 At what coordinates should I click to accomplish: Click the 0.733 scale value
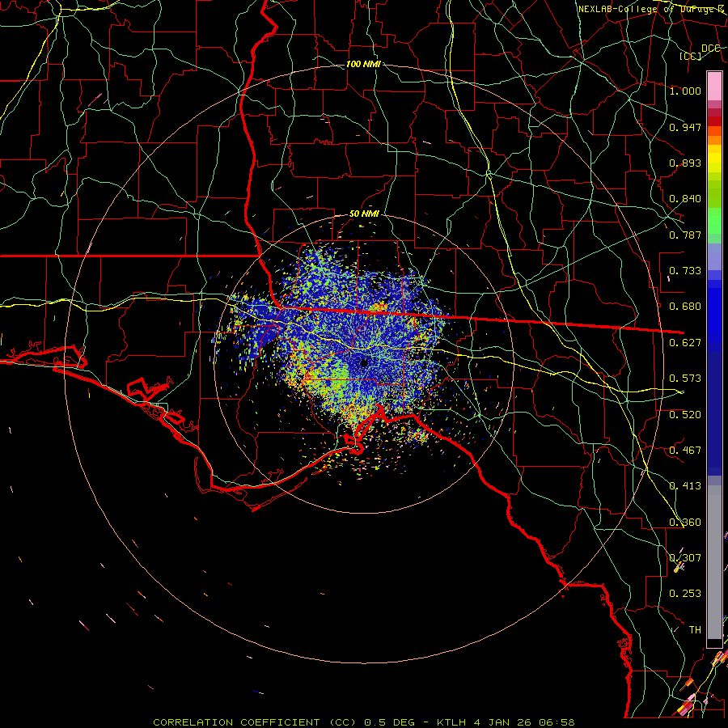coord(685,271)
